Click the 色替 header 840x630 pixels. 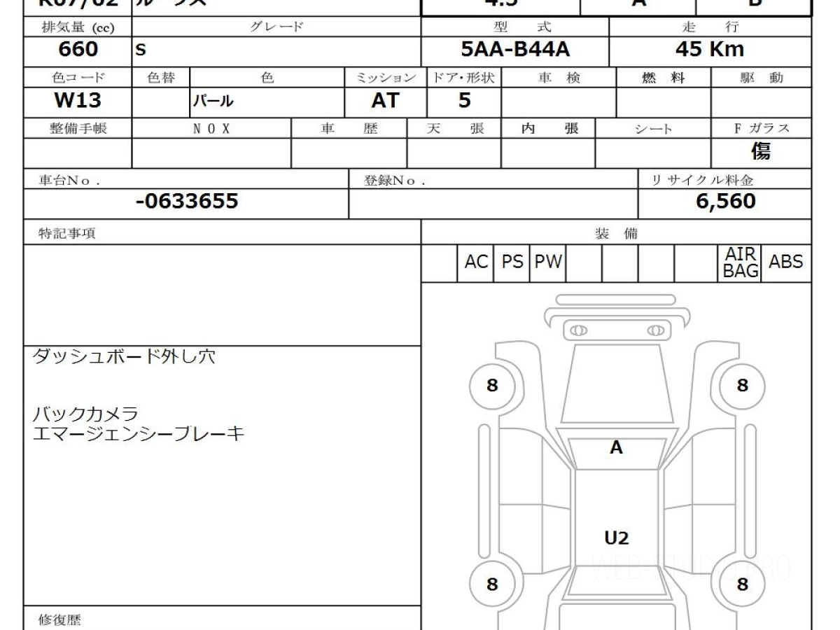(x=161, y=78)
